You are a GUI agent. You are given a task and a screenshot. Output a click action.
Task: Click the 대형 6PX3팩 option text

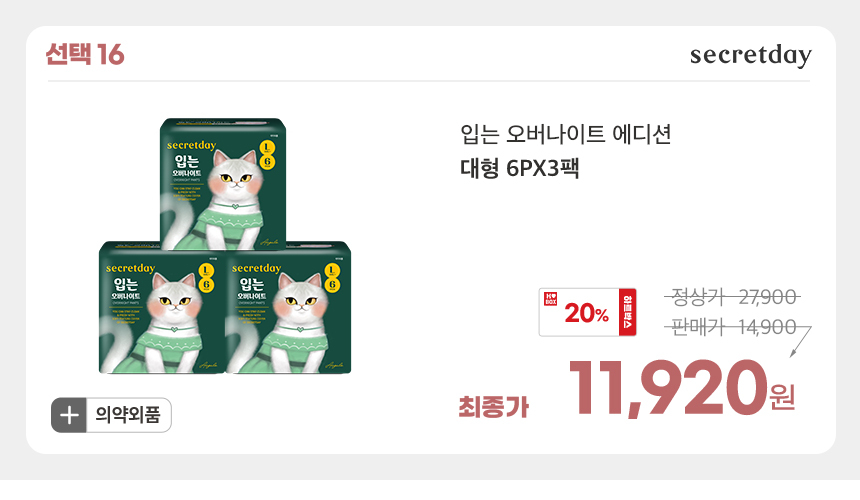pyautogui.click(x=519, y=168)
